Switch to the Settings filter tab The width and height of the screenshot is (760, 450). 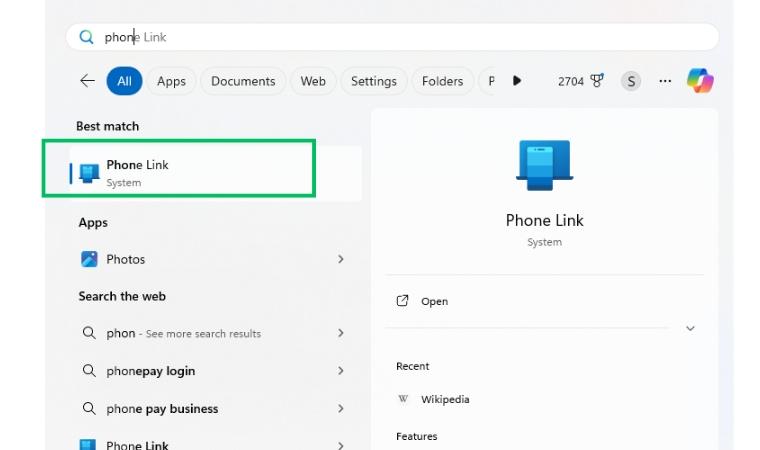(x=374, y=81)
